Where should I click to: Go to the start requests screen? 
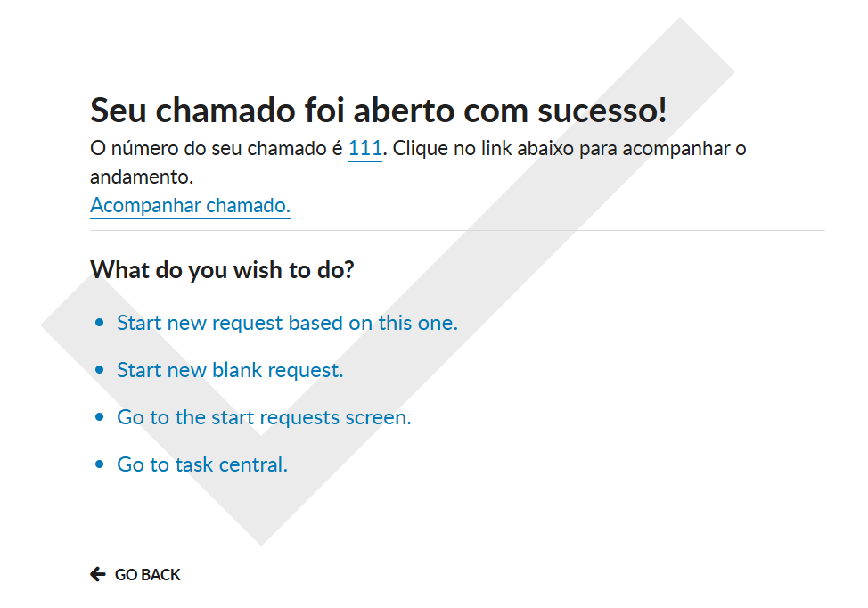pos(264,417)
